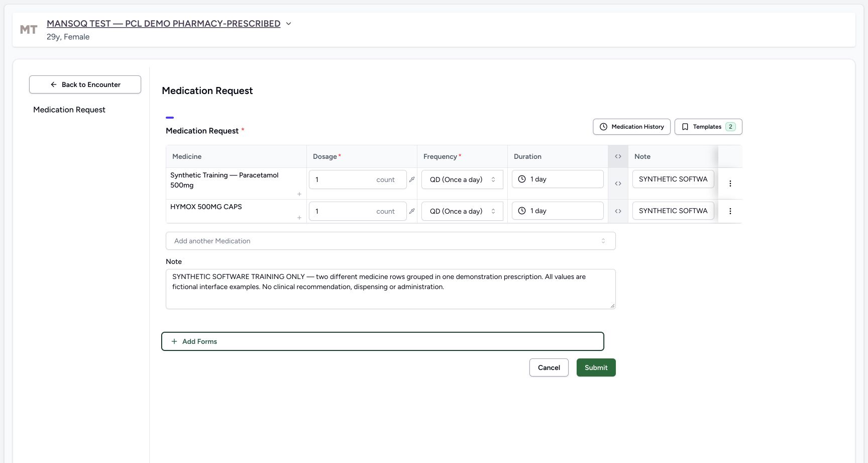Edit the note field in Paracetamol row
868x463 pixels.
pos(673,179)
